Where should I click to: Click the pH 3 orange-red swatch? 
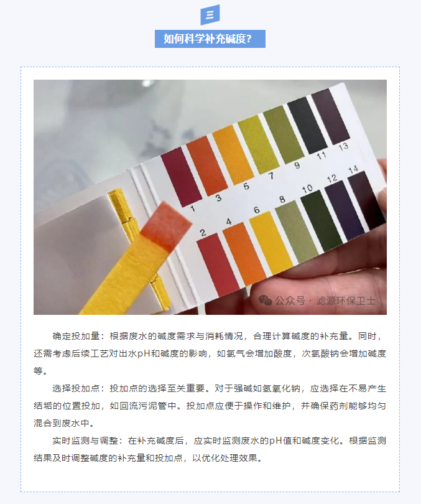point(207,166)
